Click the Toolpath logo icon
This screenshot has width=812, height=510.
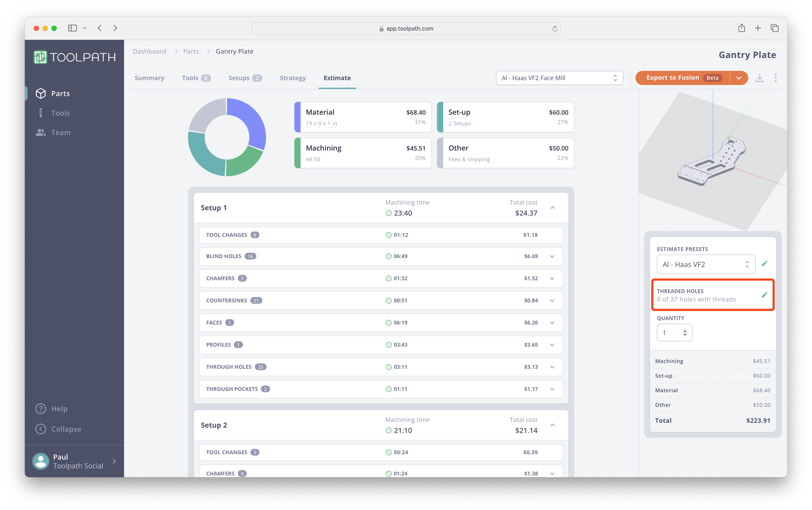tap(40, 57)
